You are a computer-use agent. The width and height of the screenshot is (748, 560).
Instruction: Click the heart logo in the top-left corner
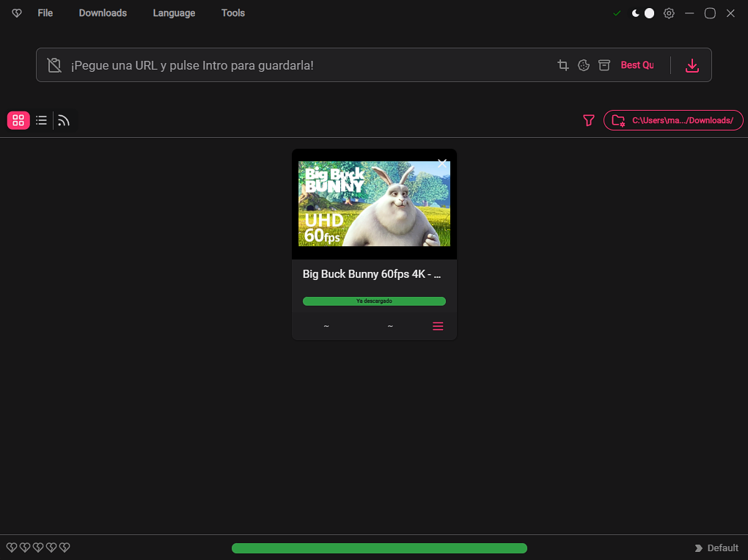pos(17,13)
